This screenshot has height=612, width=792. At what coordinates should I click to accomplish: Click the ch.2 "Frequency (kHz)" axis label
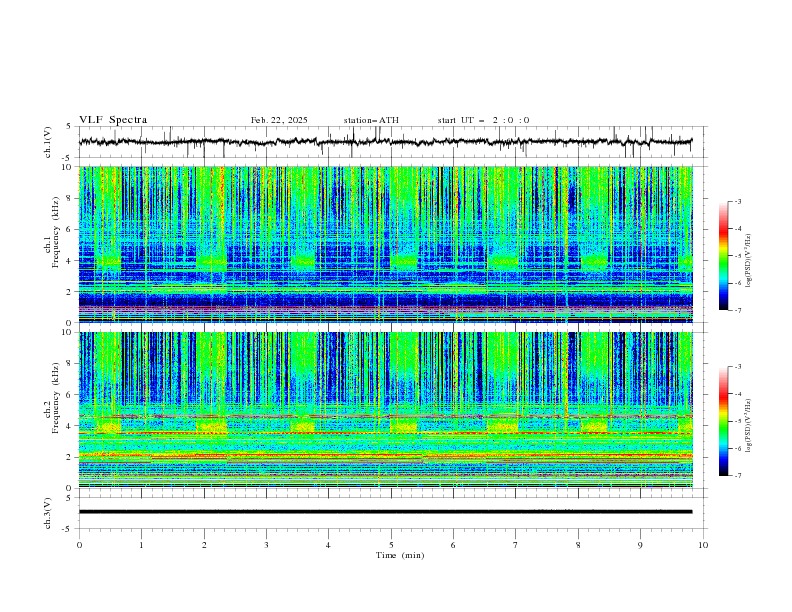click(56, 397)
